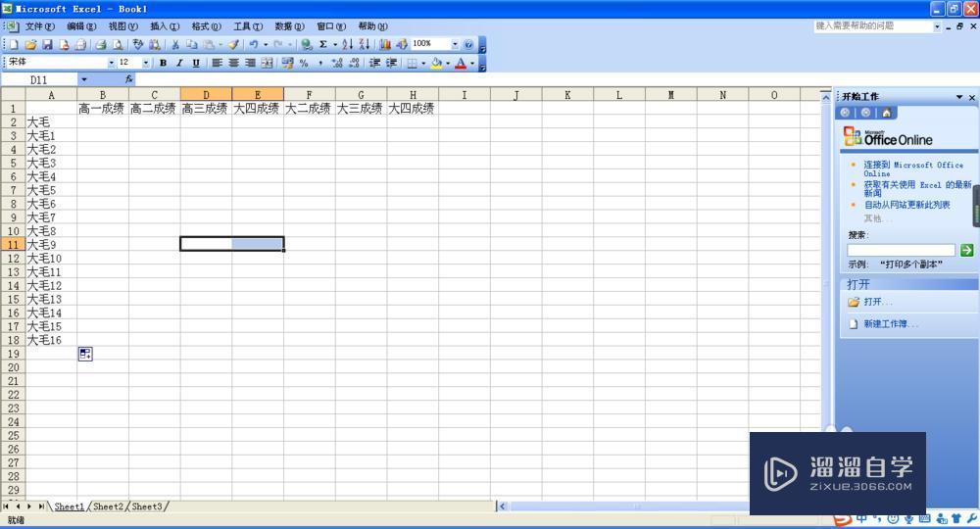The image size is (980, 529).
Task: Open the 编辑 (Edit) menu
Action: click(x=81, y=26)
